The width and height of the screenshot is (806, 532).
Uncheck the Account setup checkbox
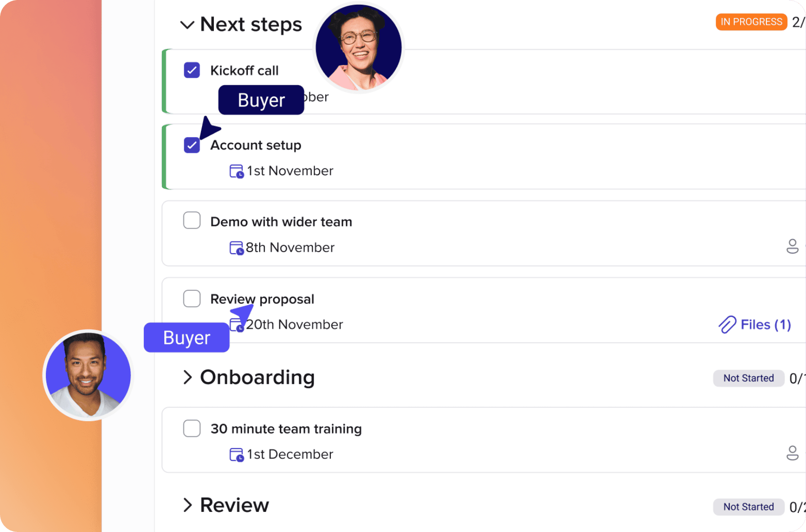[192, 145]
